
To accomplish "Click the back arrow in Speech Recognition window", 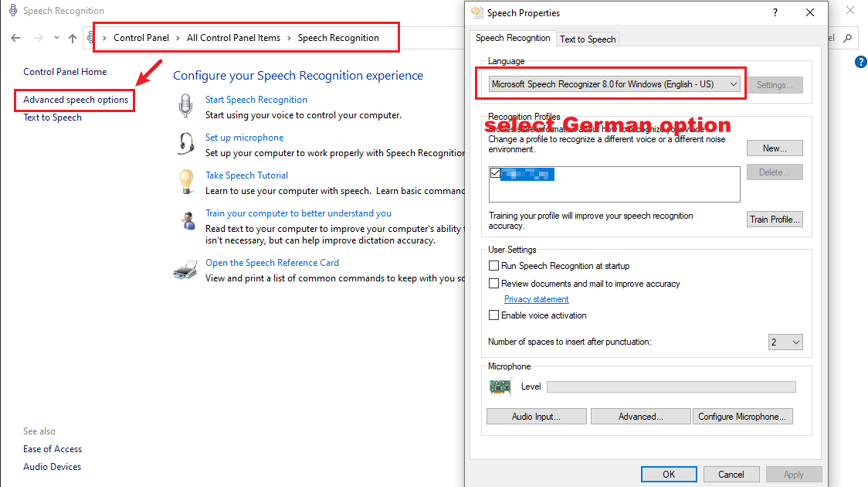I will coord(15,38).
